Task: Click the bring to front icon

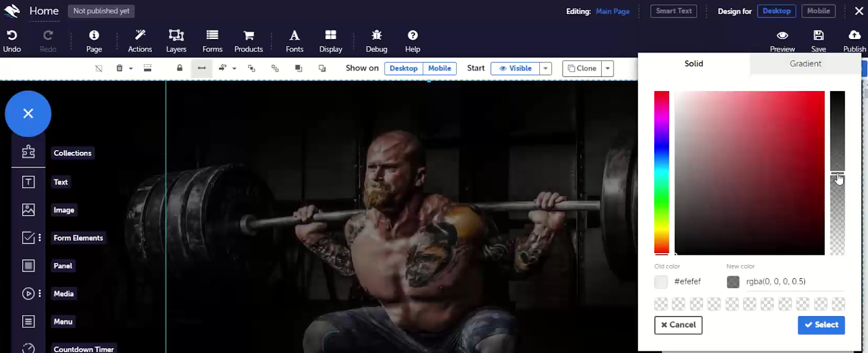Action: (298, 68)
